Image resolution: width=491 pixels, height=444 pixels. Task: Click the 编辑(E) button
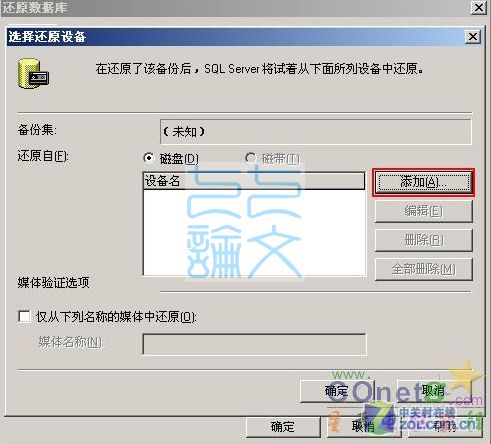coord(424,211)
